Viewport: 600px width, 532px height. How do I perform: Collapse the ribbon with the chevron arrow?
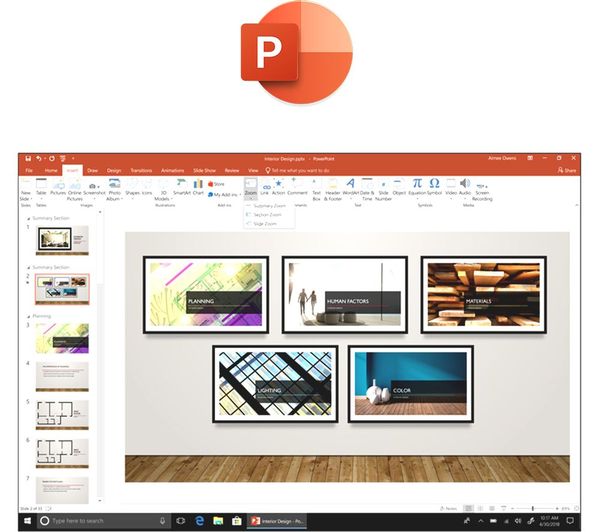[x=577, y=206]
